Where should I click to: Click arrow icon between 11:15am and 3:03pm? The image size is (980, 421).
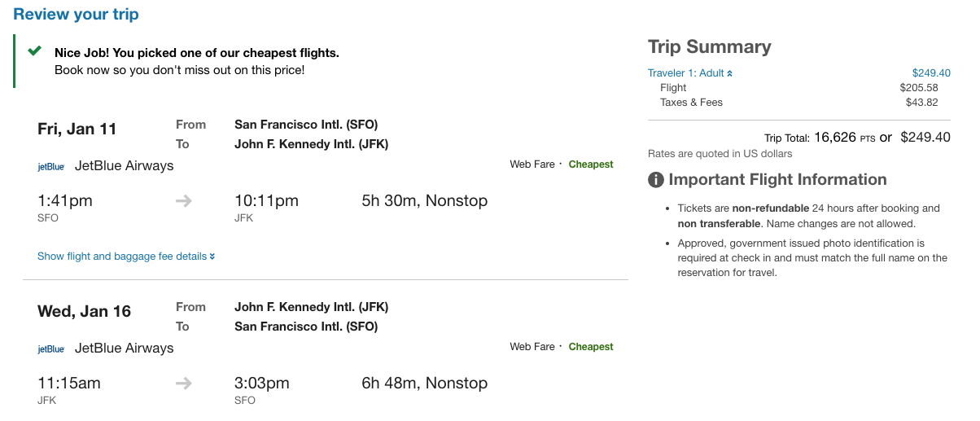184,384
